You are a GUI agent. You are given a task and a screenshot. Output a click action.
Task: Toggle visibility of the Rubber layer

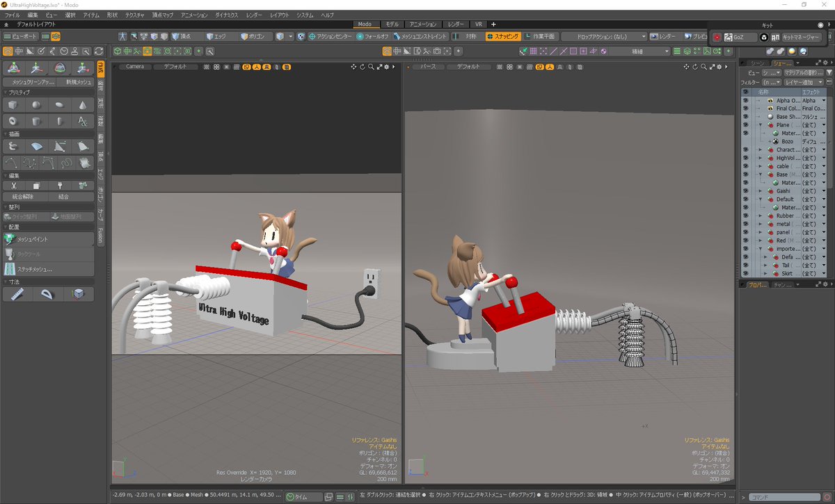[x=745, y=216]
